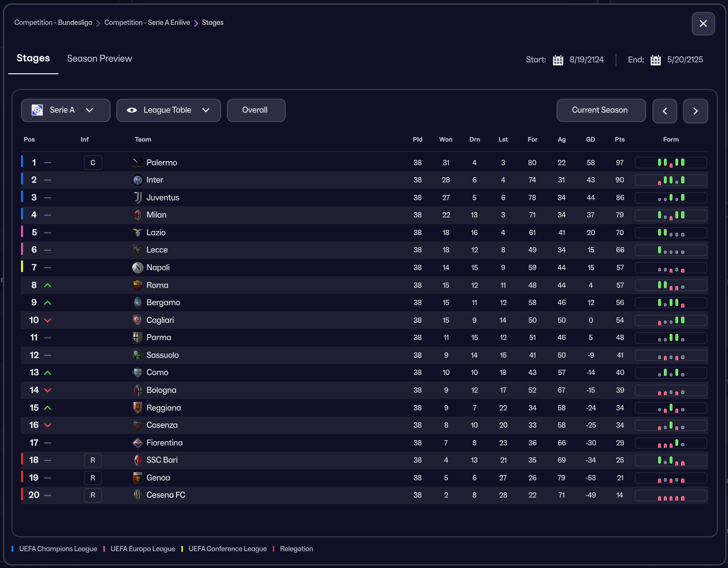
Task: Click the Relegation legend label
Action: 296,549
